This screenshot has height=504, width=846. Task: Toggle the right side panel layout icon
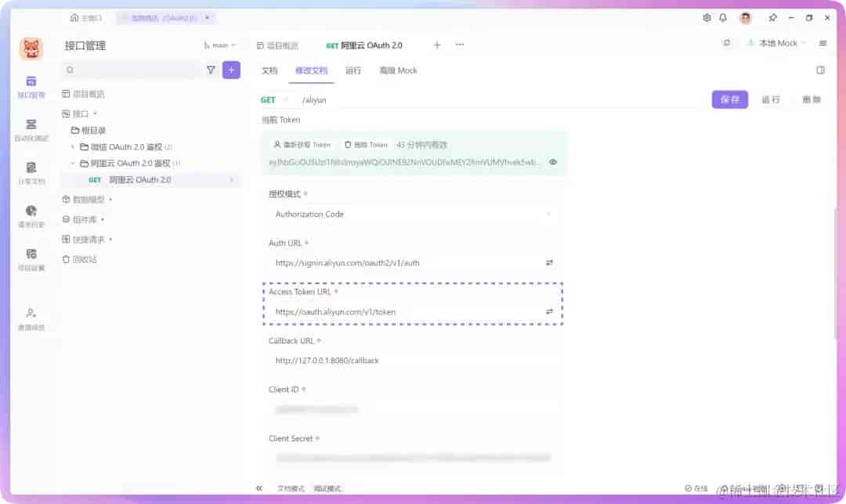click(x=820, y=70)
